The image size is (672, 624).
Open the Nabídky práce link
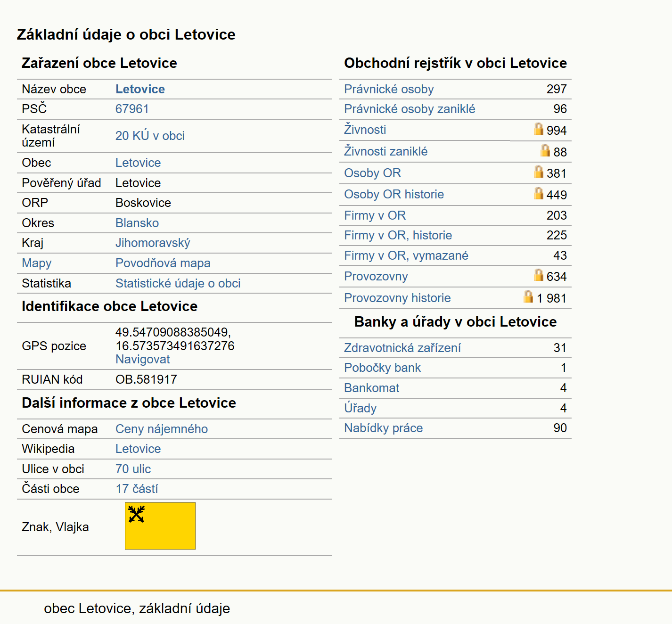point(384,428)
